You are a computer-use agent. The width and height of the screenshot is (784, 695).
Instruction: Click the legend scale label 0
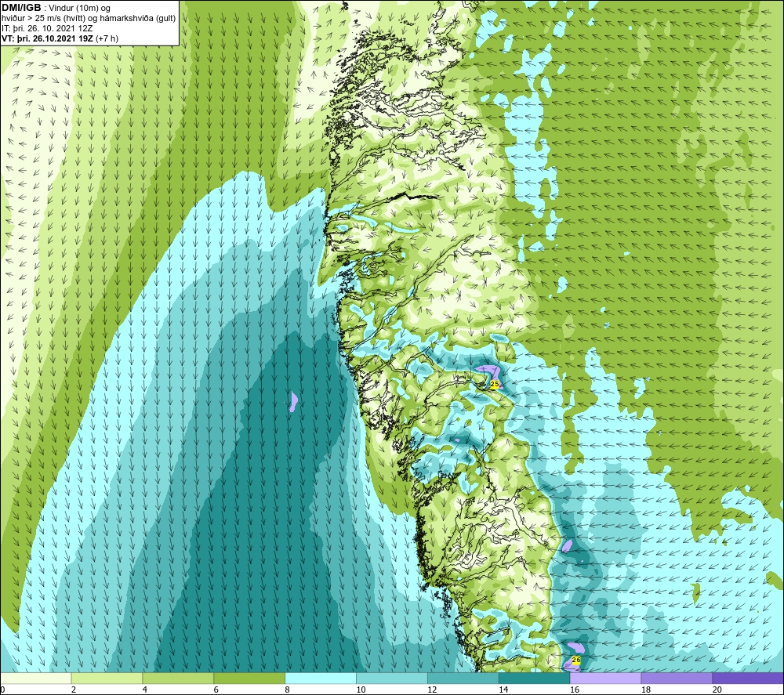tap(2, 690)
